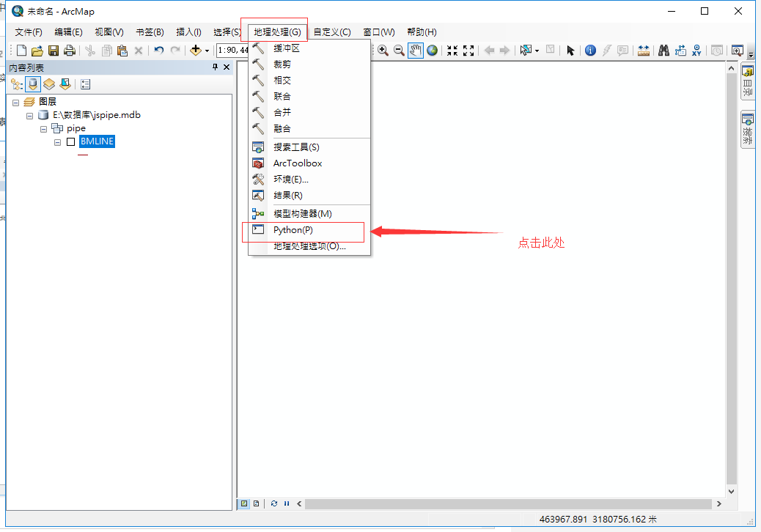
Task: Close the 内容列表 panel
Action: point(226,67)
